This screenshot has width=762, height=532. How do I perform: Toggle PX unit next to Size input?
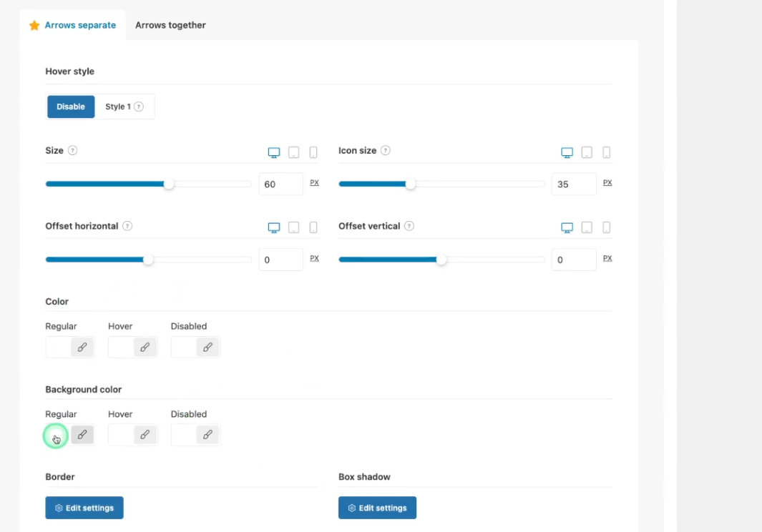pyautogui.click(x=314, y=183)
